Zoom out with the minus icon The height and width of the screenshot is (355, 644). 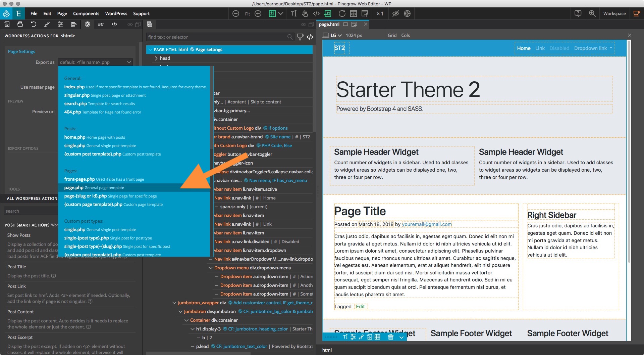point(236,13)
